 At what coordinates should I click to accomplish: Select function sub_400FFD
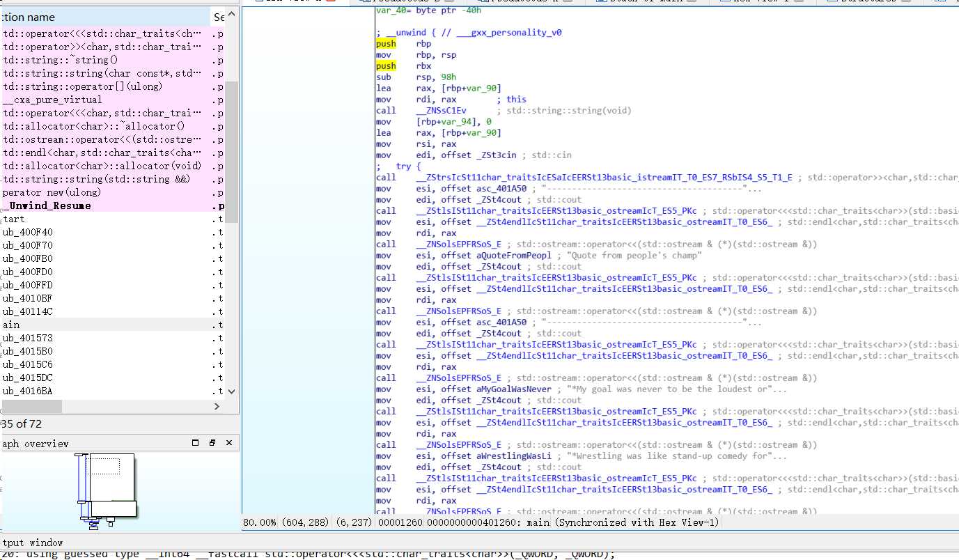tap(113, 285)
